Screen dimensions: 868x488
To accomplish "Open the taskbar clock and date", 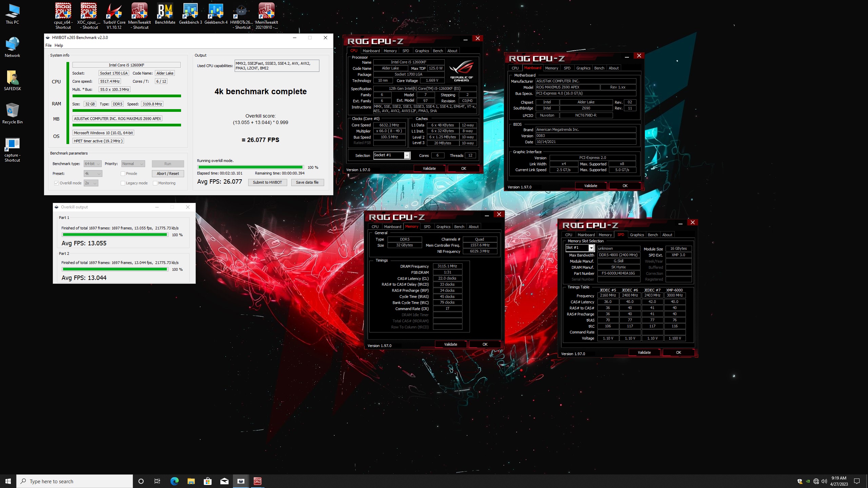I will 839,481.
